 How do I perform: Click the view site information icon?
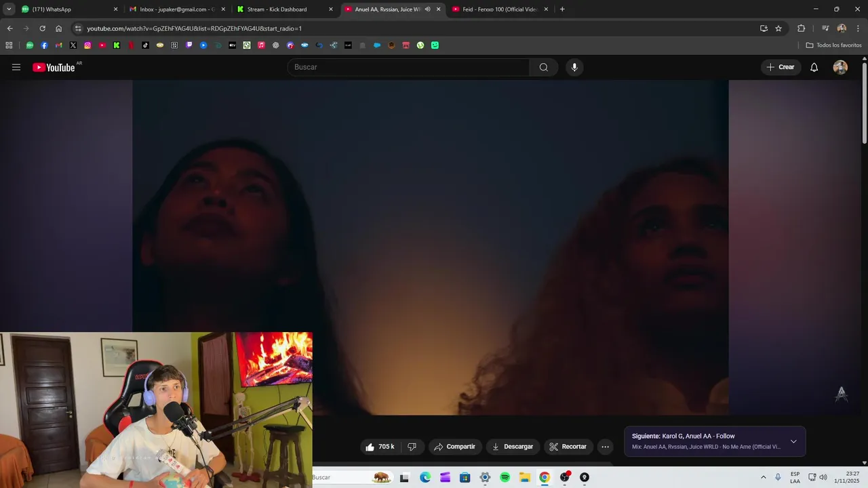(78, 28)
